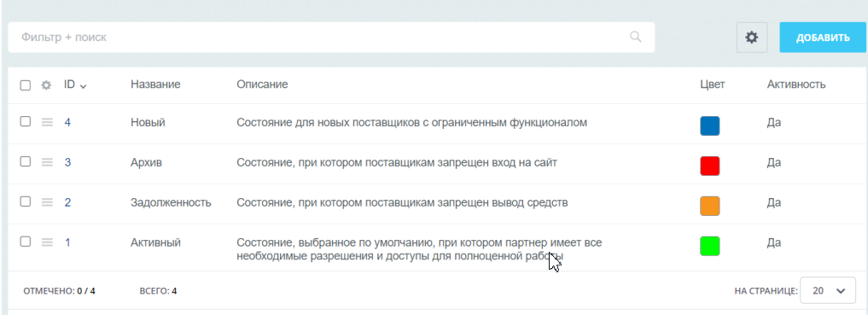This screenshot has height=315, width=868.
Task: Grab the drag handle for the Задолженность row
Action: (x=47, y=202)
